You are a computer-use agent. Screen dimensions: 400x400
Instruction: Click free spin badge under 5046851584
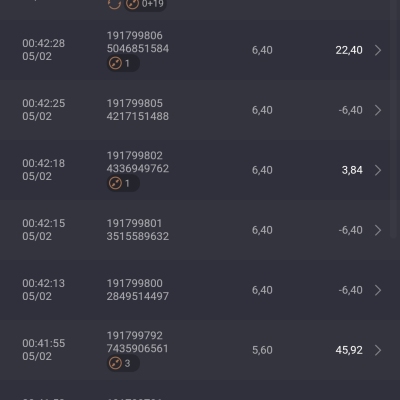[123, 63]
